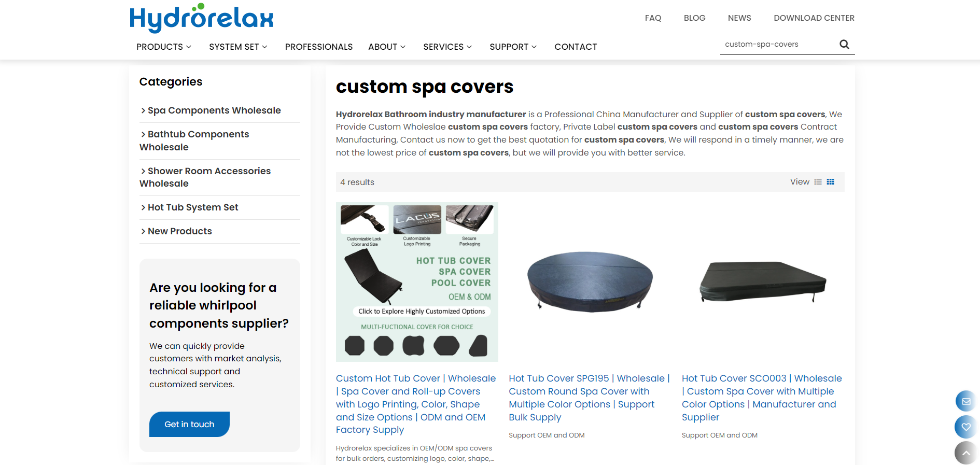Expand the System Set dropdown
This screenshot has height=465, width=980.
(x=238, y=47)
